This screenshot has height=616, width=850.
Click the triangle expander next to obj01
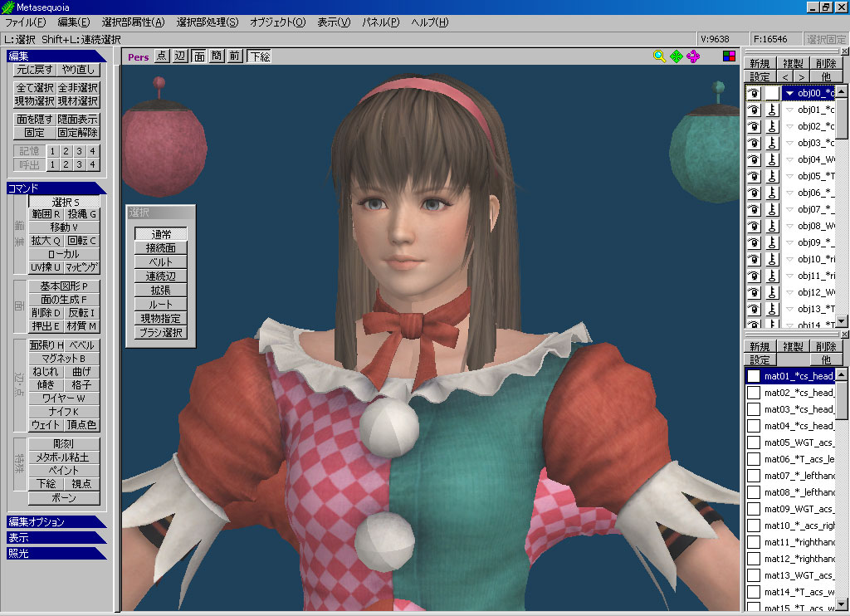tap(790, 110)
